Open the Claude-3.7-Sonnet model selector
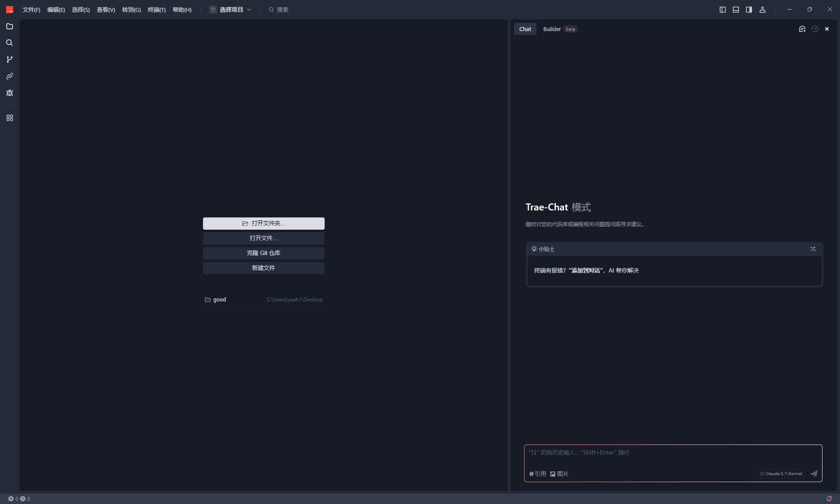 781,474
